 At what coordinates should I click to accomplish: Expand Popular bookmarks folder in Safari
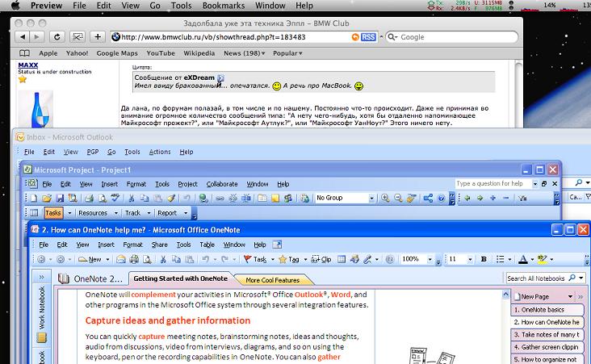pos(287,53)
